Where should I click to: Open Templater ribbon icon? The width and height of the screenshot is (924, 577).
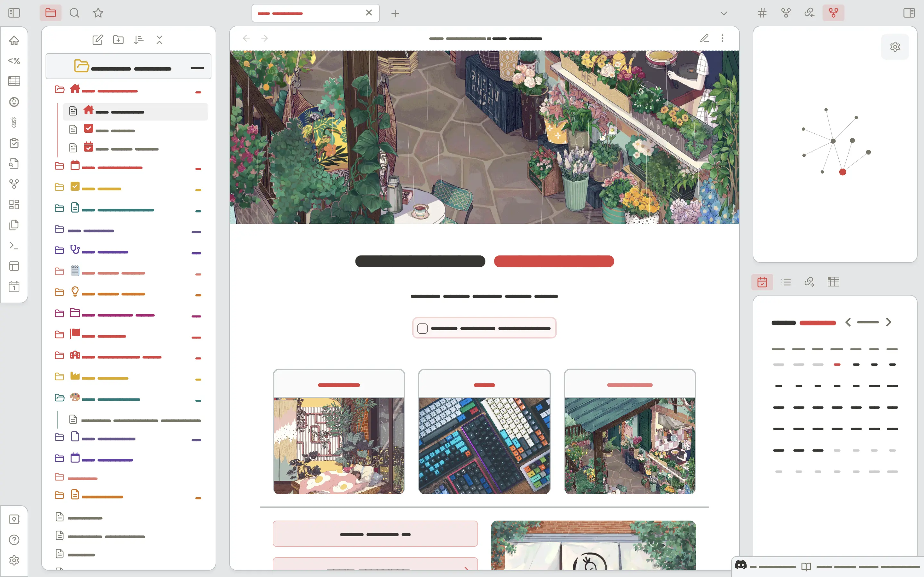coord(14,61)
